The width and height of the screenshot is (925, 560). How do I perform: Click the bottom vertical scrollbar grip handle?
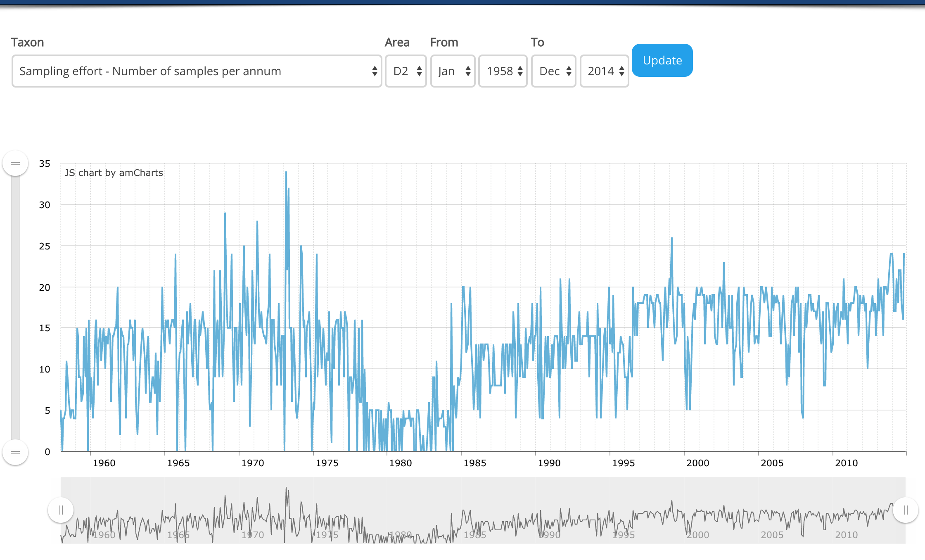coord(15,453)
